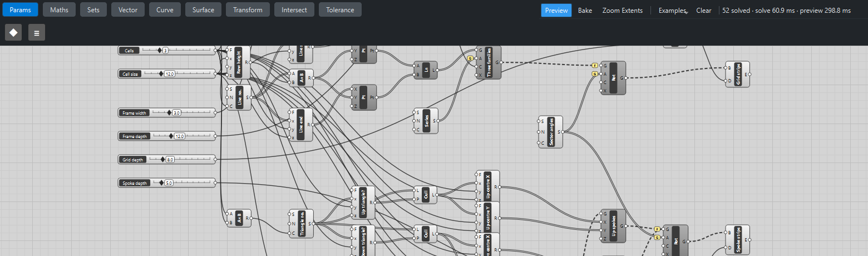Select the Triangle no. node
Image resolution: width=868 pixels, height=256 pixels.
click(301, 224)
